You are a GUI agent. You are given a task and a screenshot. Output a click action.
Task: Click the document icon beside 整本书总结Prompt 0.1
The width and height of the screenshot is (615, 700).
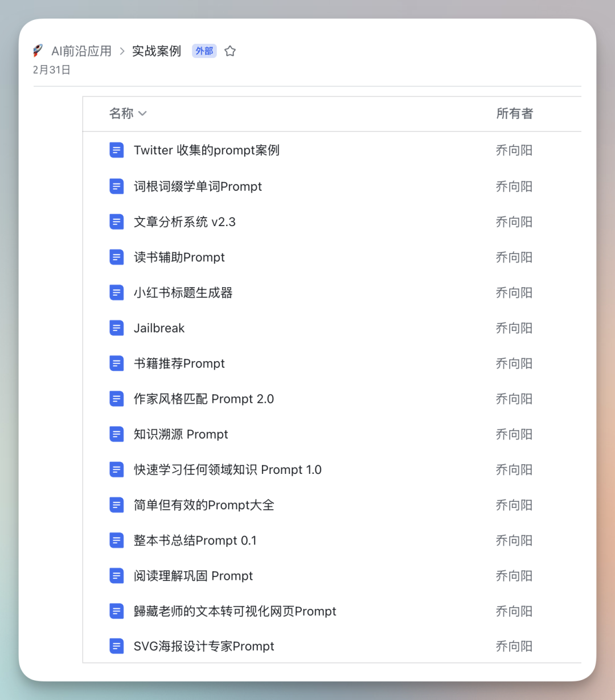point(116,540)
